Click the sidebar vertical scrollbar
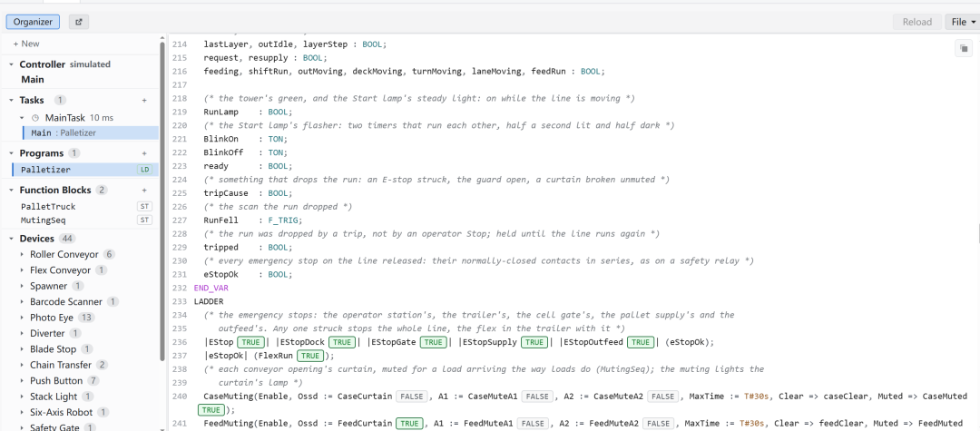The width and height of the screenshot is (980, 431). point(163,200)
